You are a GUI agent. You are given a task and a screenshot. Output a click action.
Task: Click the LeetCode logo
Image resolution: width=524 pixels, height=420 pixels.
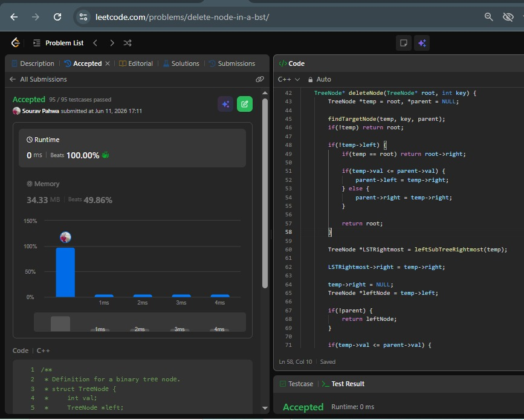16,43
